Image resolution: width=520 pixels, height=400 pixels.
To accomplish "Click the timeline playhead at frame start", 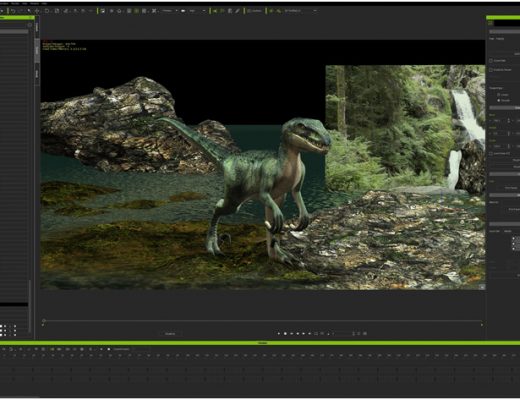I will click(x=44, y=321).
